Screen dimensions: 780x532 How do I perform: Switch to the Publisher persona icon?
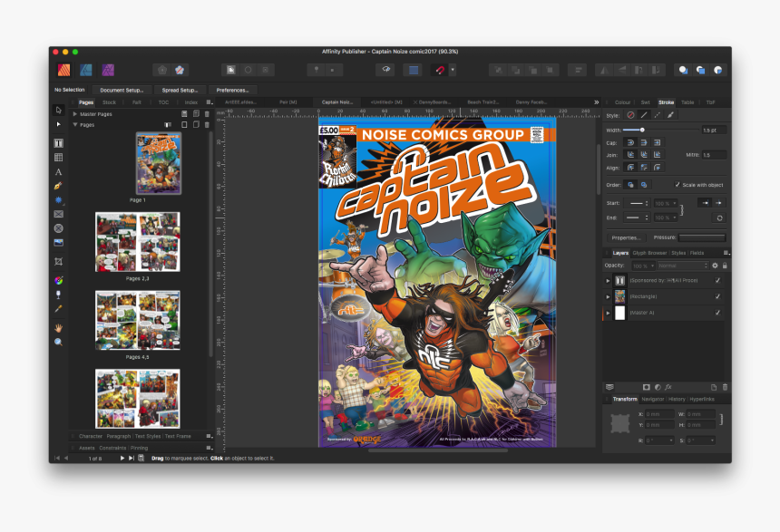coord(63,70)
